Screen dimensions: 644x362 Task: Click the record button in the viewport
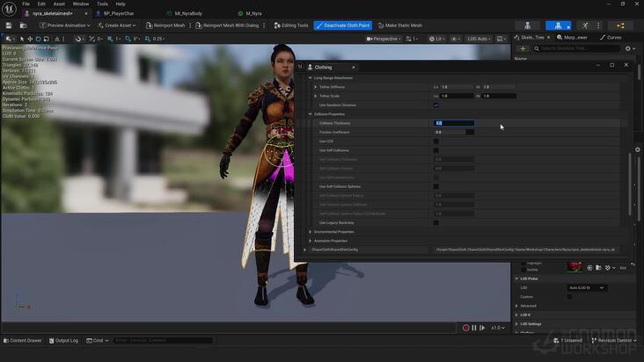[x=466, y=328]
